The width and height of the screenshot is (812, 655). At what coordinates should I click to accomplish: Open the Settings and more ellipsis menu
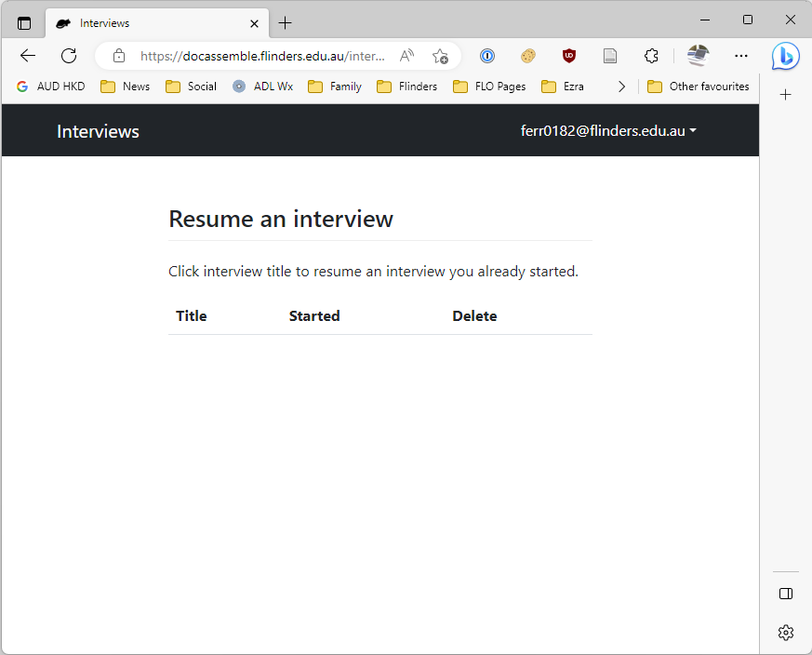click(x=741, y=56)
